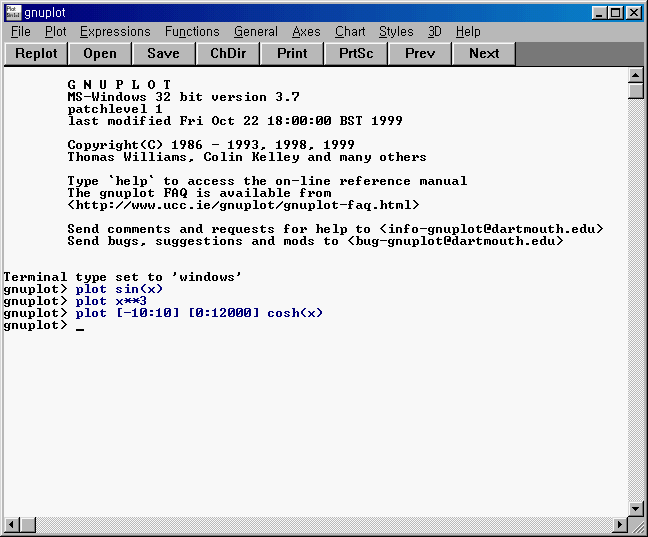Minimize the gnuplot window
The width and height of the screenshot is (648, 537).
click(599, 13)
